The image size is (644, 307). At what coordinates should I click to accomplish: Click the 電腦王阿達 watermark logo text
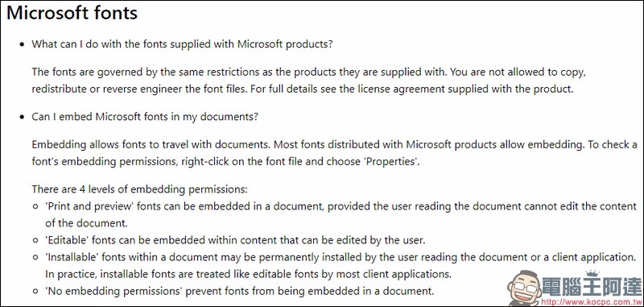coord(592,288)
